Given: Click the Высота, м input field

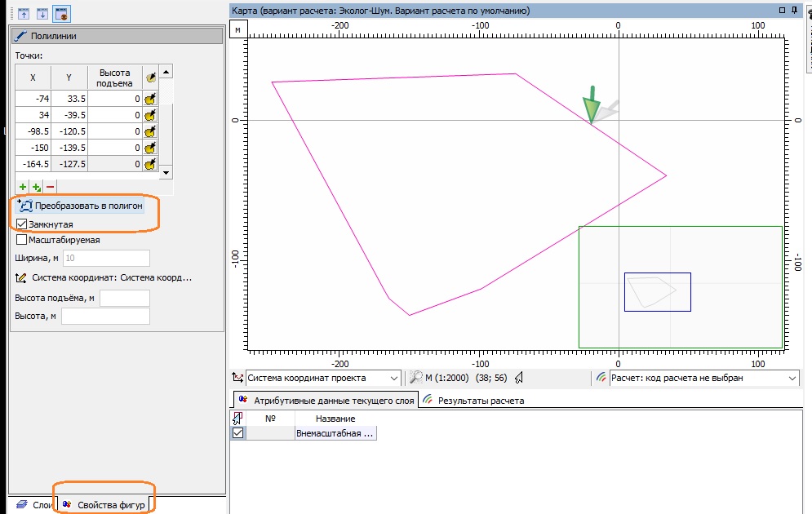Looking at the screenshot, I should (105, 316).
